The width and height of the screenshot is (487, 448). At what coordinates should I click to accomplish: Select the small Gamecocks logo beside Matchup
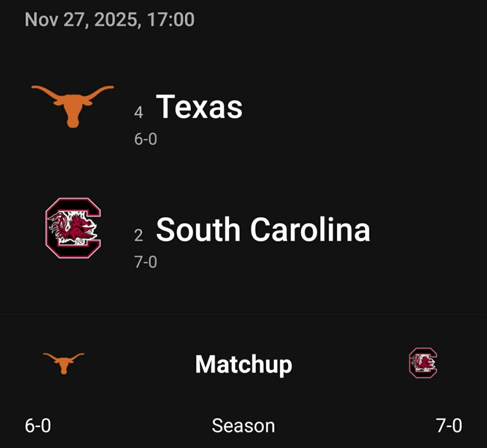(x=423, y=363)
